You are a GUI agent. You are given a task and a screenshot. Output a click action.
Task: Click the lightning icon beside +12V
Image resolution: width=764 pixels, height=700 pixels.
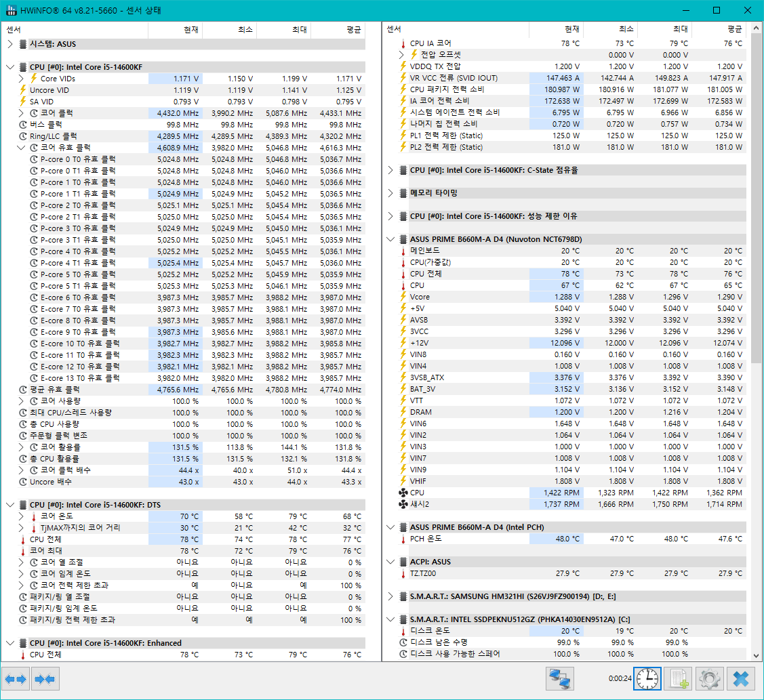[403, 343]
